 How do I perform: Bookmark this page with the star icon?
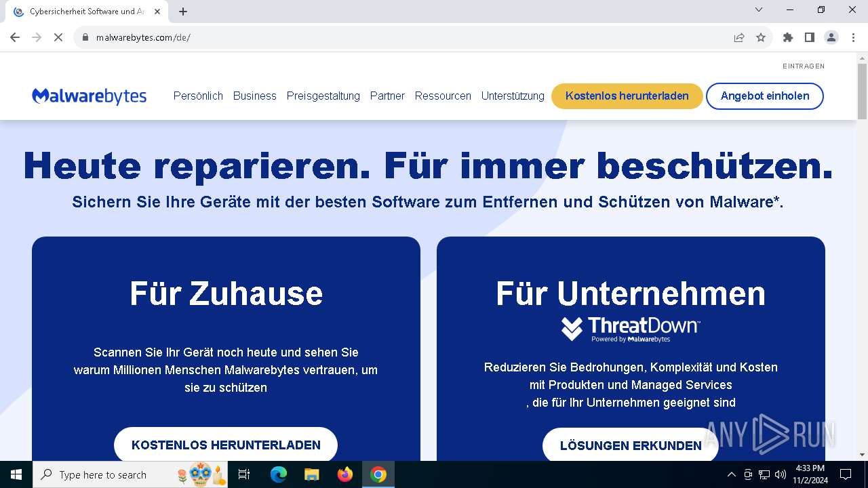click(761, 37)
